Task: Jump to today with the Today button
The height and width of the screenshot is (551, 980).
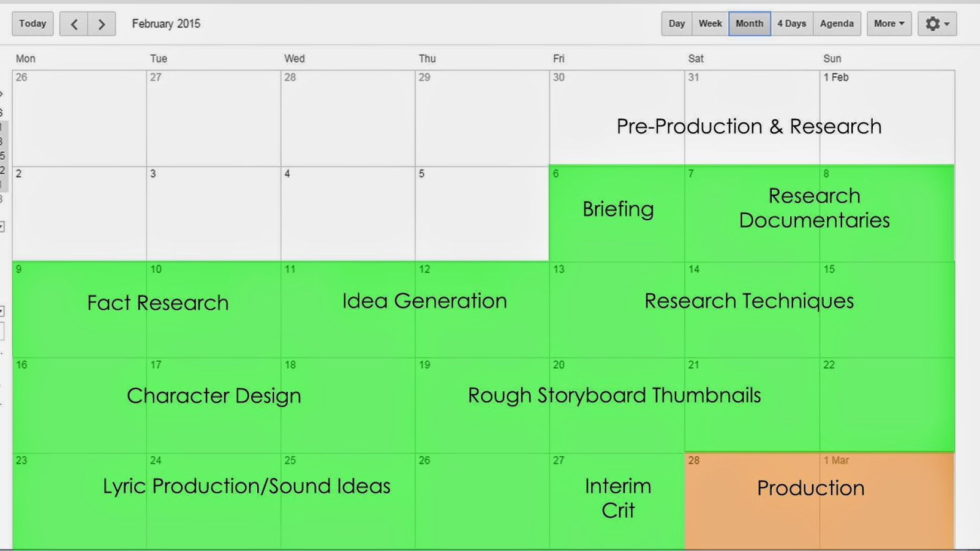Action: coord(32,23)
